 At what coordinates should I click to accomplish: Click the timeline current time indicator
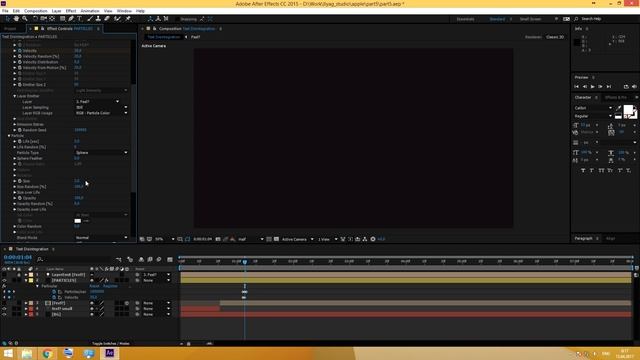pos(245,262)
